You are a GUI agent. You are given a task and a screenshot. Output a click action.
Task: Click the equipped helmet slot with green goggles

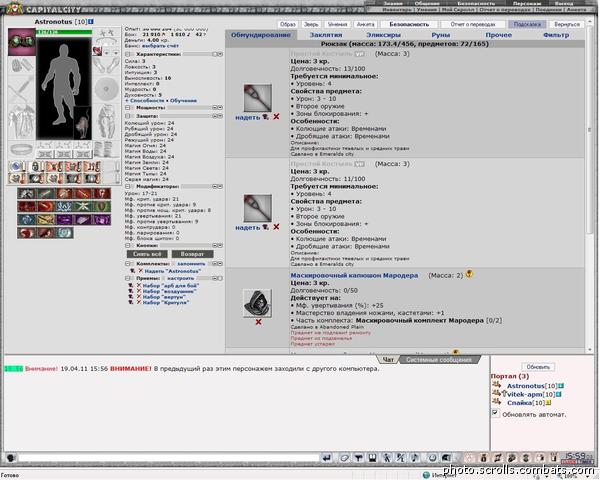click(x=22, y=41)
